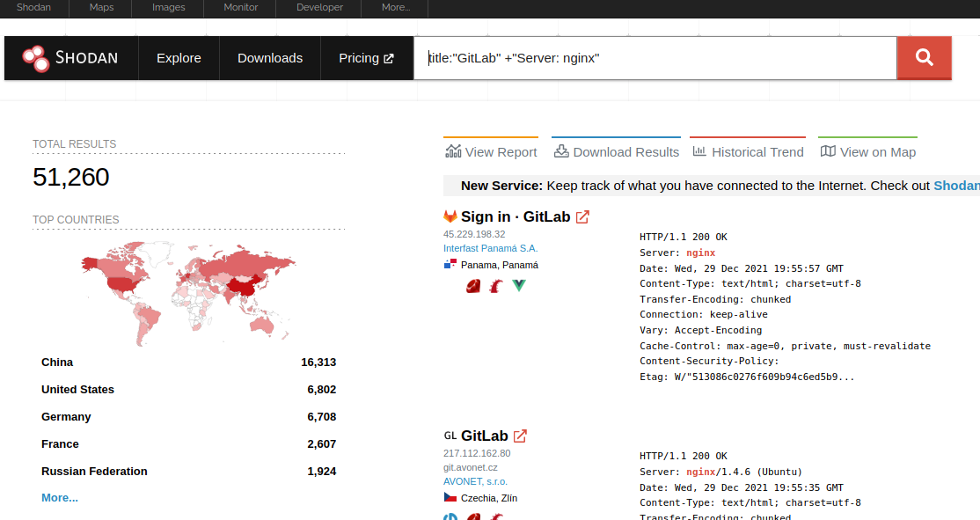Expand the More... top bar menu
This screenshot has width=980, height=520.
396,7
